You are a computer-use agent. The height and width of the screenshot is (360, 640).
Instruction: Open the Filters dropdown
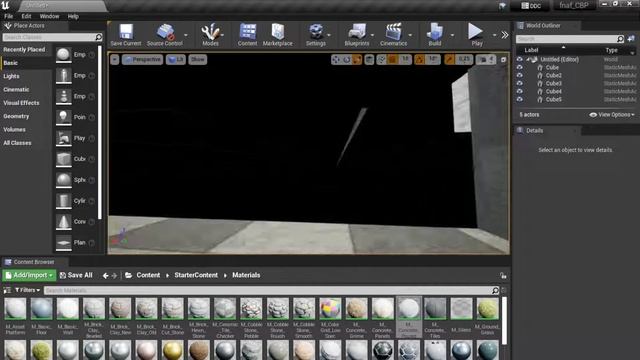(x=27, y=290)
